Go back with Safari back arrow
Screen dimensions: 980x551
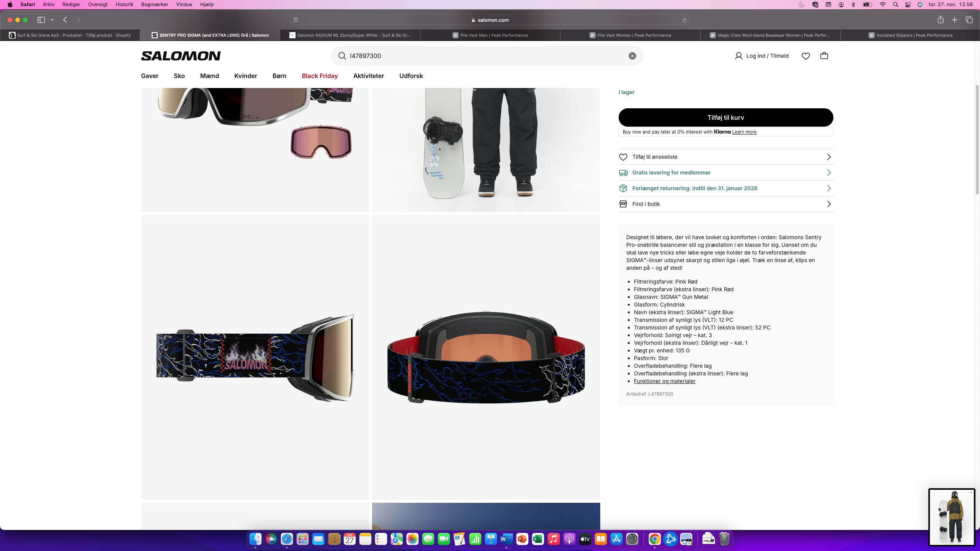point(65,20)
